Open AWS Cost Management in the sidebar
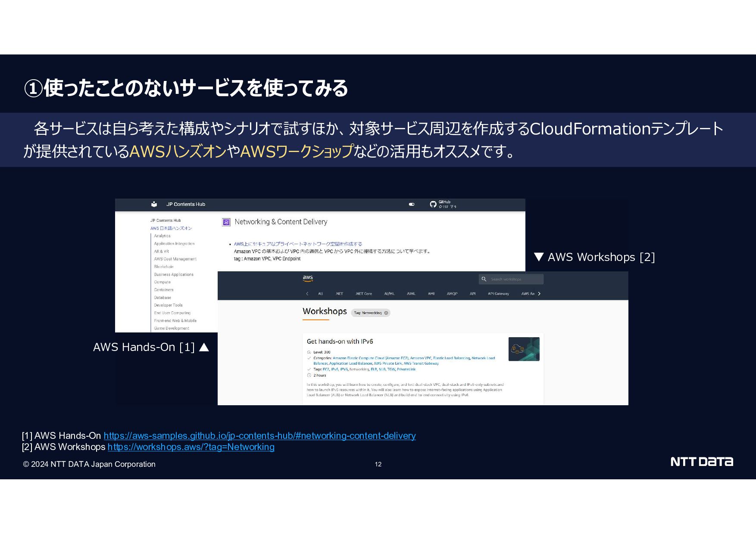Viewport: 756px width, 534px height. (x=175, y=259)
